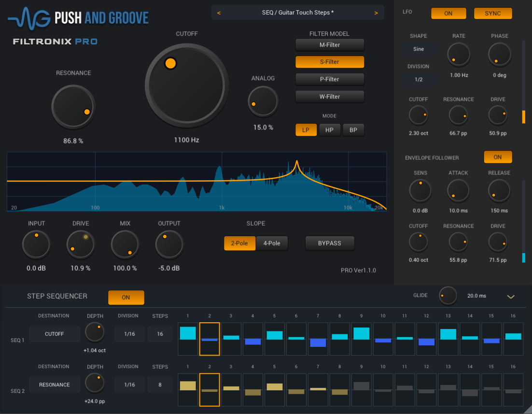The height and width of the screenshot is (414, 532).
Task: Click the envelope Release knob
Action: pyautogui.click(x=499, y=190)
